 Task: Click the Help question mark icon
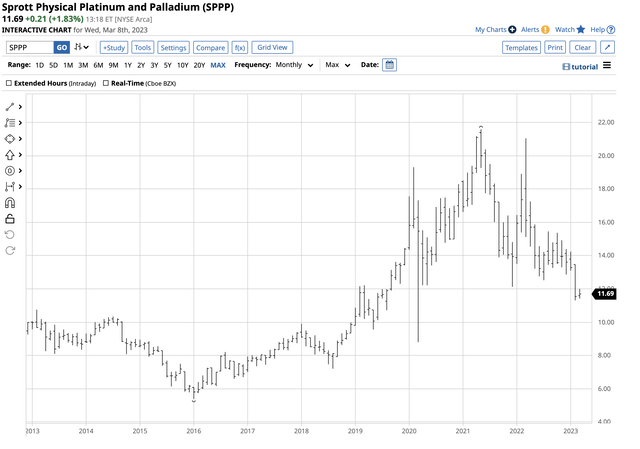coord(611,30)
